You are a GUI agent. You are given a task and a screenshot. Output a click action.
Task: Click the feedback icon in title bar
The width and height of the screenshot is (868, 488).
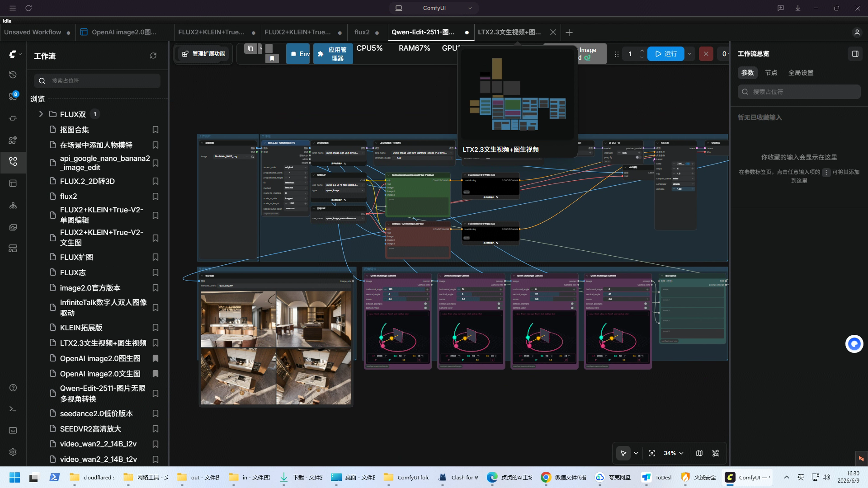tap(781, 8)
